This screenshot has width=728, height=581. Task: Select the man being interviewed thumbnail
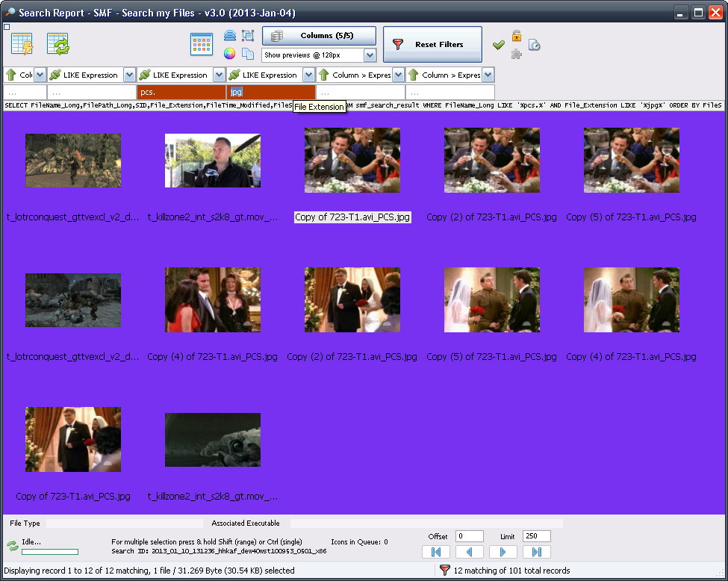click(213, 161)
